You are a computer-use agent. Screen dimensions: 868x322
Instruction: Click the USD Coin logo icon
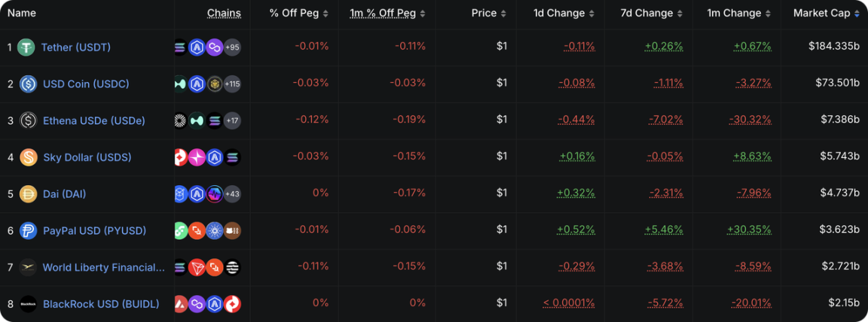click(x=29, y=84)
